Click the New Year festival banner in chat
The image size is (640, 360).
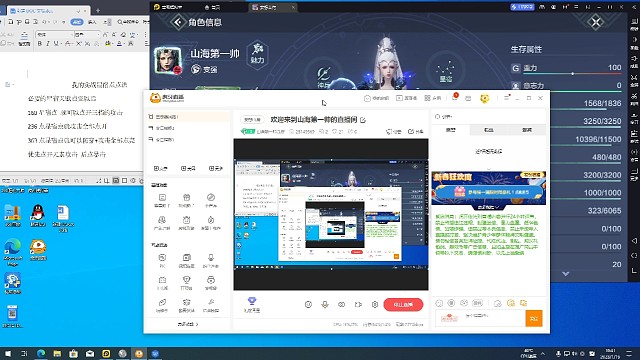[489, 188]
